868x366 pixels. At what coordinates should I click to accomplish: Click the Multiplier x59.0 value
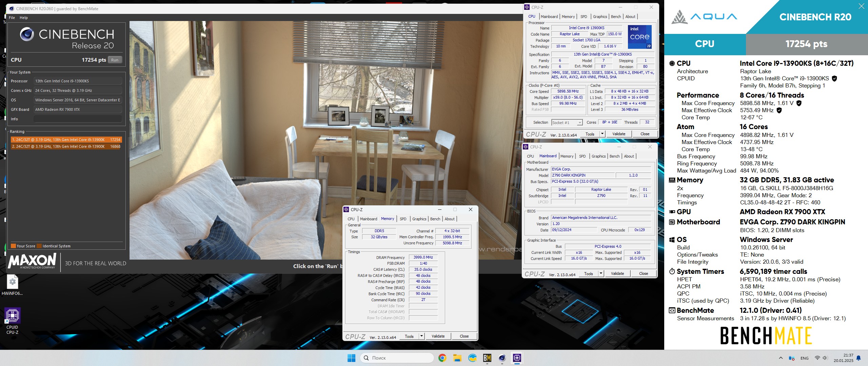(568, 98)
